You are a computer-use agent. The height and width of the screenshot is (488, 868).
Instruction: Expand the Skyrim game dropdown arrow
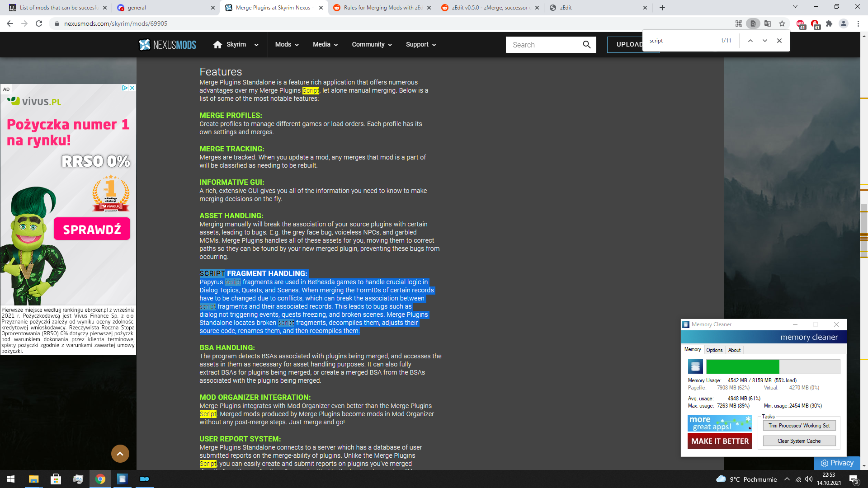[256, 45]
